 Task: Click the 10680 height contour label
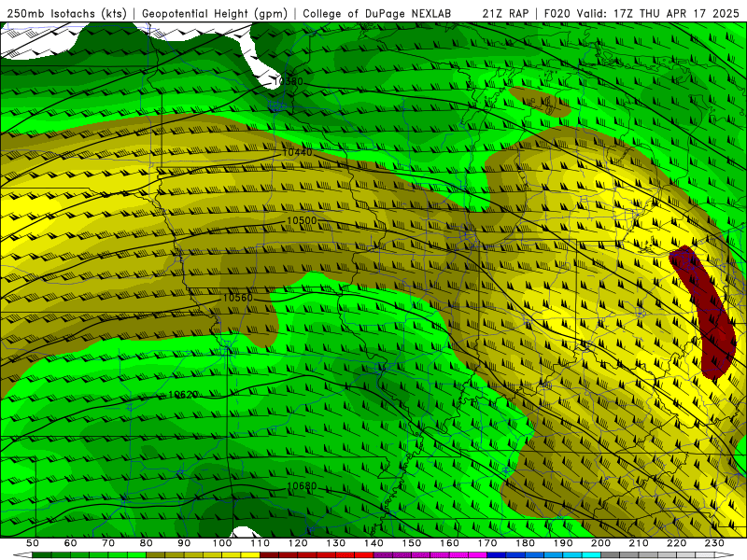point(302,486)
